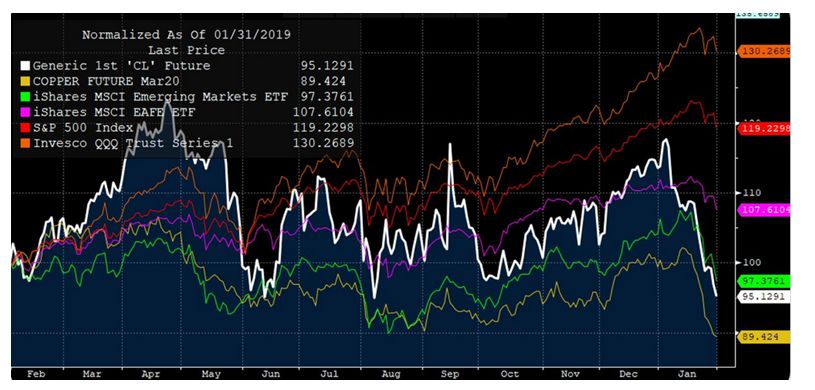
Task: Click the white 95.1291 axis price tag
Action: coord(764,296)
